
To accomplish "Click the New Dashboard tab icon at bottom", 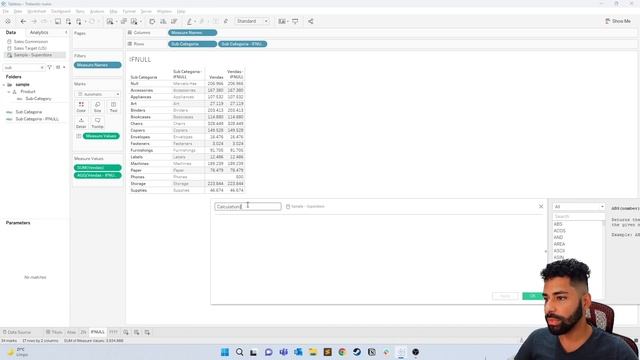I will click(136, 332).
